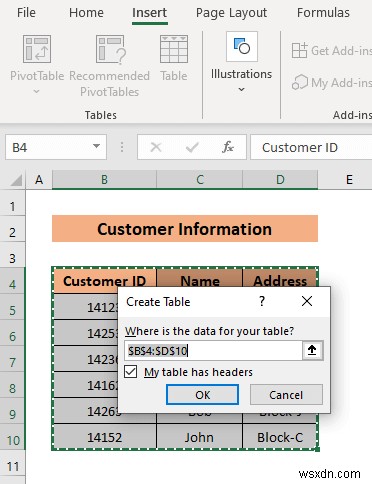Switch to the Home tab
Image resolution: width=372 pixels, height=484 pixels.
(86, 13)
